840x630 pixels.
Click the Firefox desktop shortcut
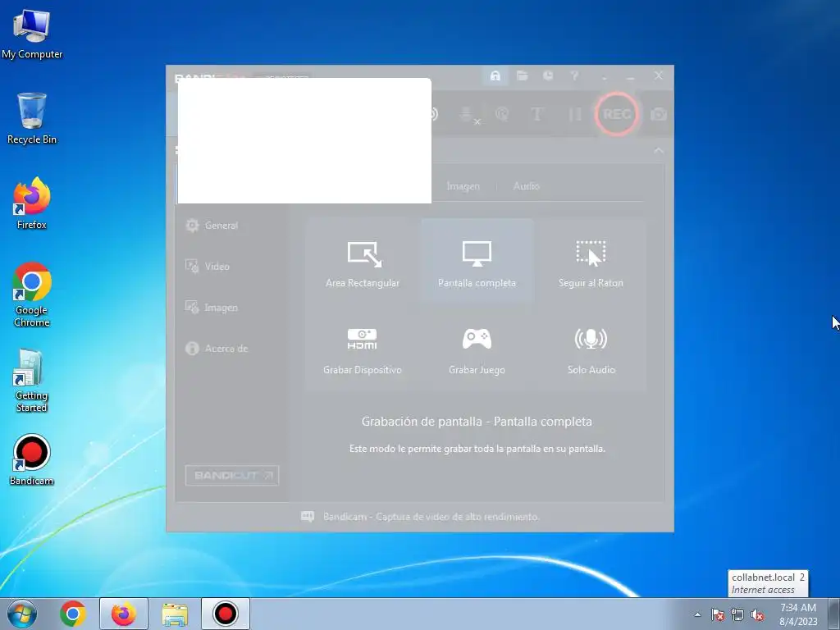click(32, 203)
